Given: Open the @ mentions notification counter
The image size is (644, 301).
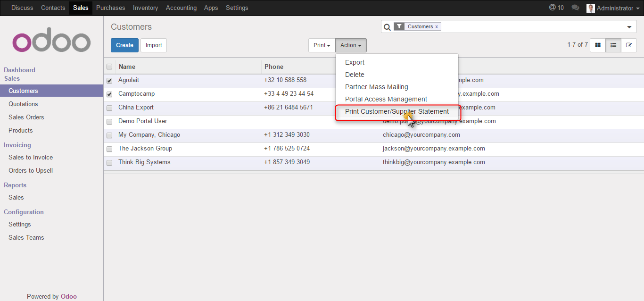Looking at the screenshot, I should (x=556, y=8).
